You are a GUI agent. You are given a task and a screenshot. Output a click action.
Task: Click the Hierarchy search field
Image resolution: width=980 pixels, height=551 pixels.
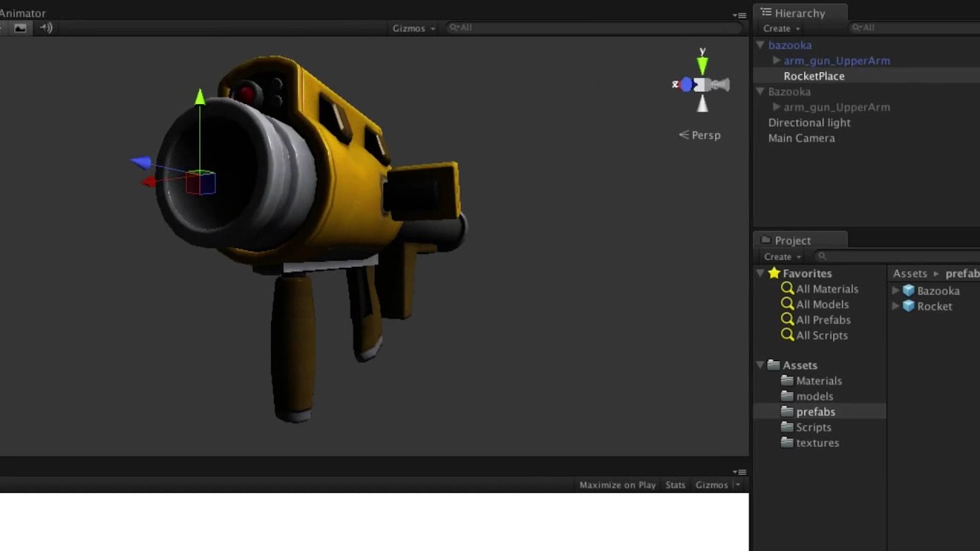[915, 28]
